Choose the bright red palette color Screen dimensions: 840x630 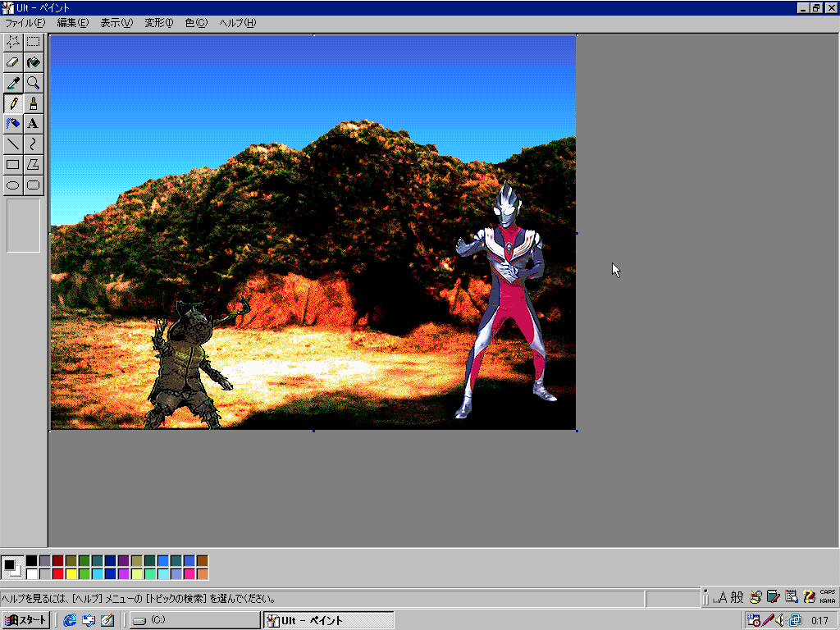tap(58, 574)
